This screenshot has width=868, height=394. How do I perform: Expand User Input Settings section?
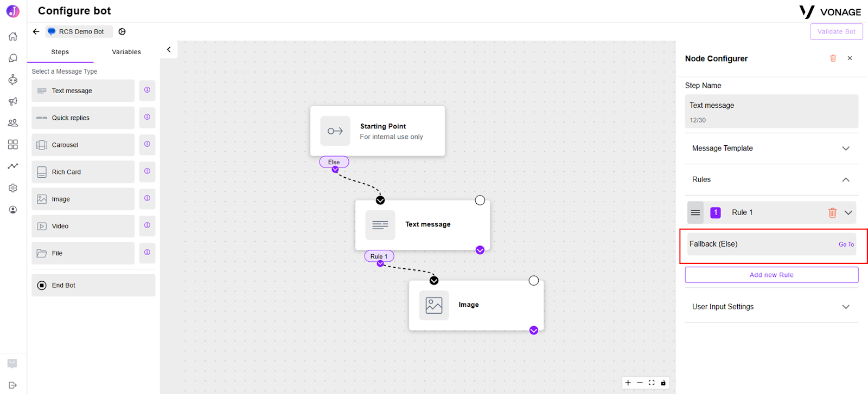771,307
